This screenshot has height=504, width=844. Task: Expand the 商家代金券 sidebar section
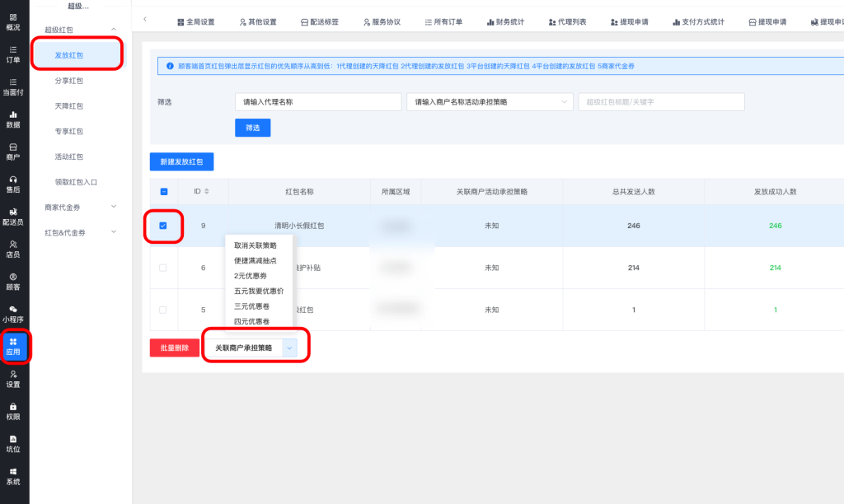[80, 208]
